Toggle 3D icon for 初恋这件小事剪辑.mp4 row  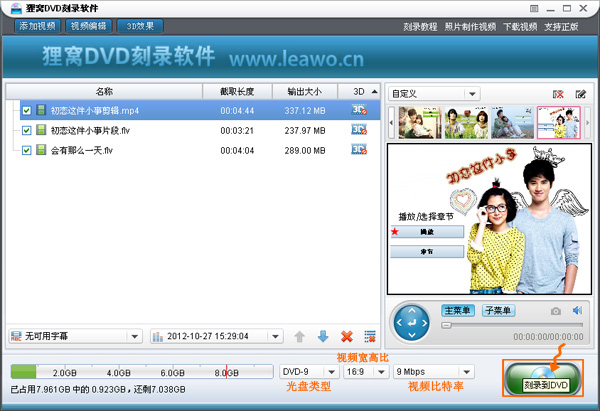[359, 110]
